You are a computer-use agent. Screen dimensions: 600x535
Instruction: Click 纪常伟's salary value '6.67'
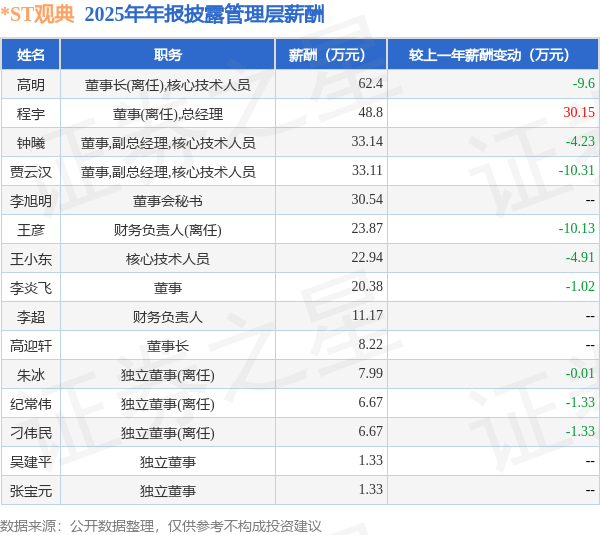[370, 402]
